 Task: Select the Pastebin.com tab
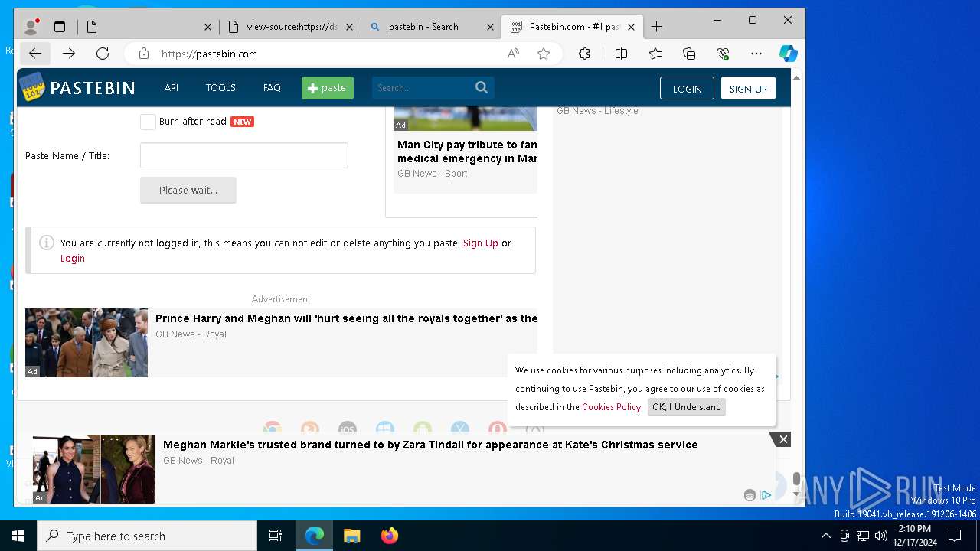click(x=573, y=27)
